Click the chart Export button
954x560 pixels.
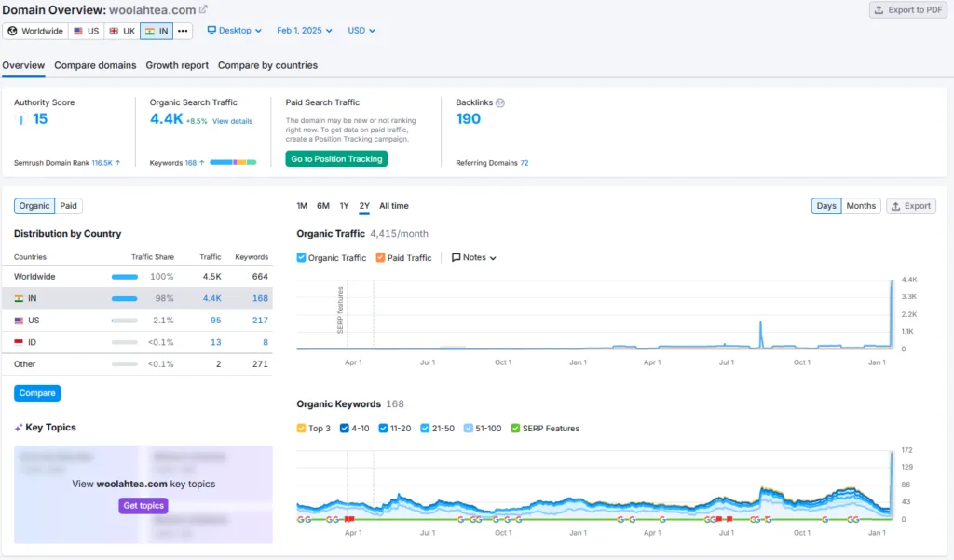pos(911,206)
